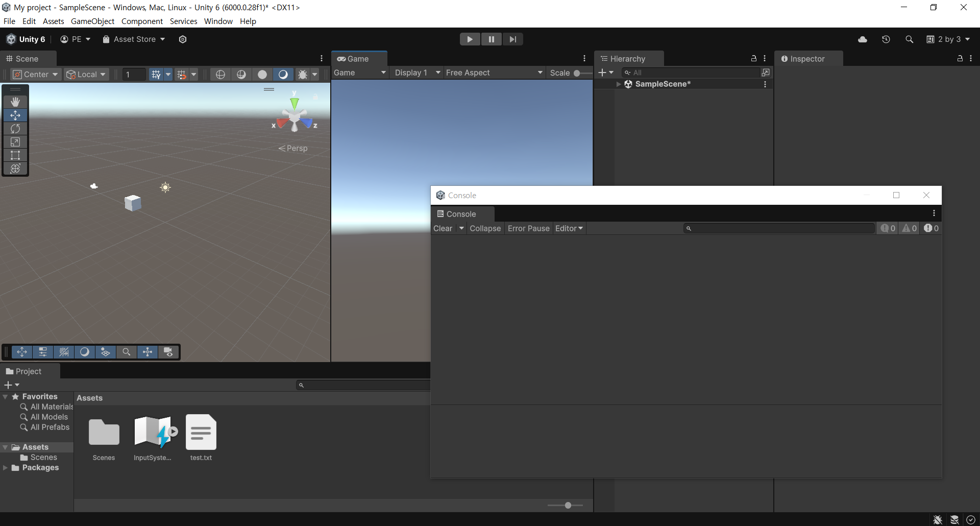Open the Inspector panel options menu

coord(971,59)
